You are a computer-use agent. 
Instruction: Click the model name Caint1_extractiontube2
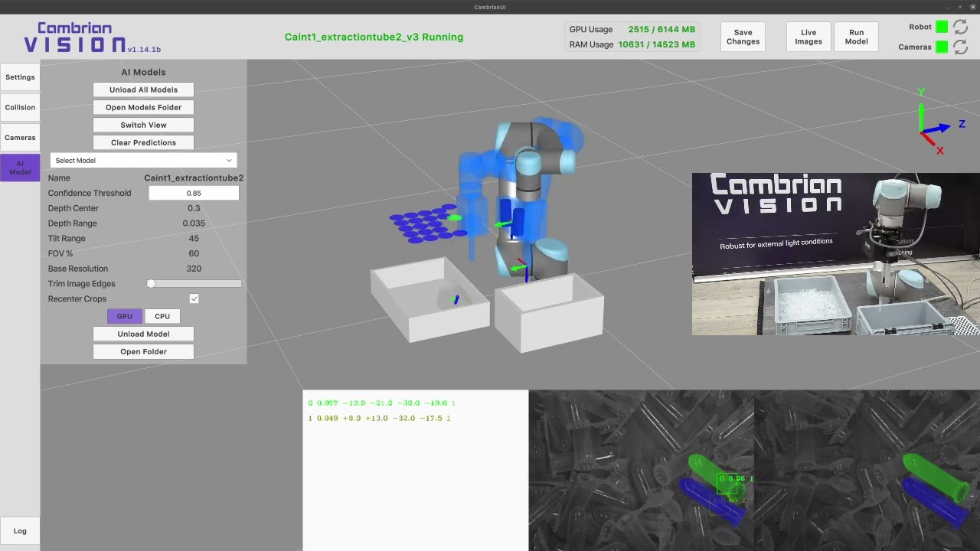pos(194,178)
